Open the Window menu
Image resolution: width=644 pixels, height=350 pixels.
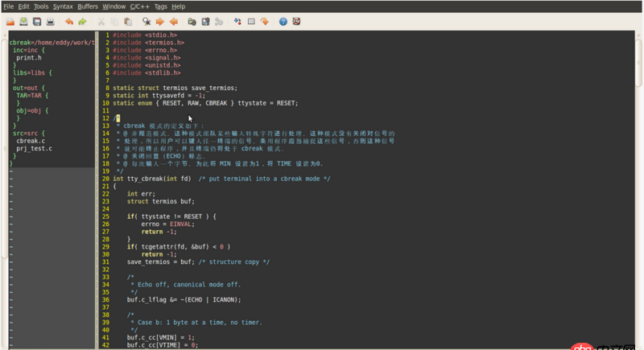click(114, 6)
